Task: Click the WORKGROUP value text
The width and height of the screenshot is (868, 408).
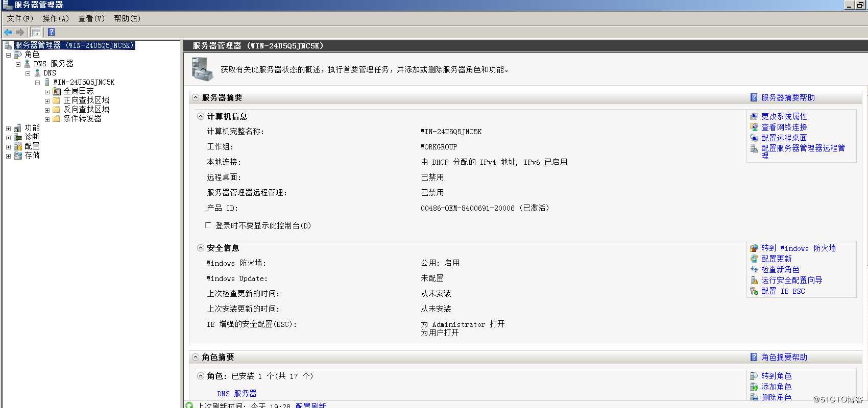Action: [439, 147]
